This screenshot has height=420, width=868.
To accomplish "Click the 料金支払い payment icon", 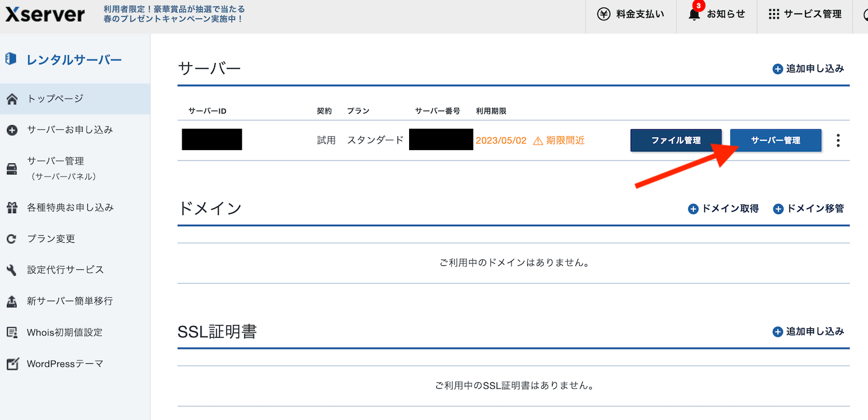I will [x=604, y=14].
